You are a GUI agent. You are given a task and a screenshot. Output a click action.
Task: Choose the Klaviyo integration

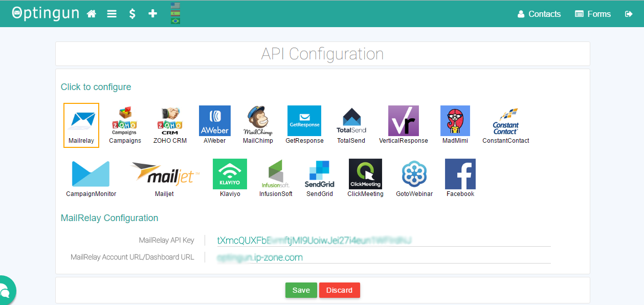click(230, 178)
